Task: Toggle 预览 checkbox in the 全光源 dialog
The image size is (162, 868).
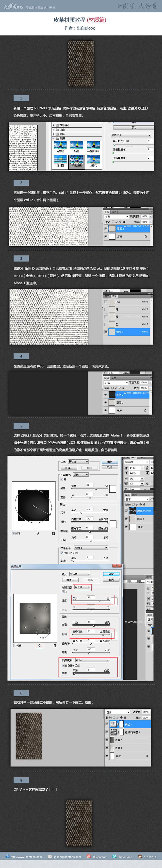Action: 15,646
